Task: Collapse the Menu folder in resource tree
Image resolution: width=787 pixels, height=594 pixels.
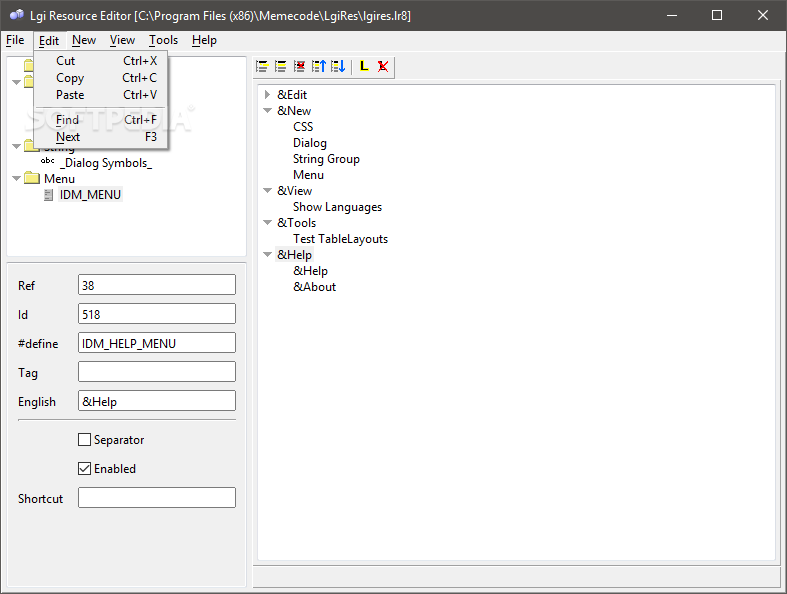Action: pos(17,178)
